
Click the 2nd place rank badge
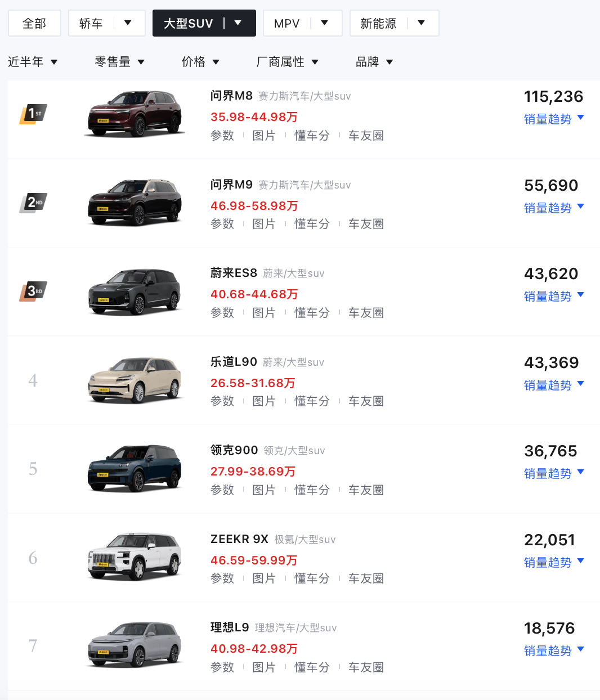(33, 203)
